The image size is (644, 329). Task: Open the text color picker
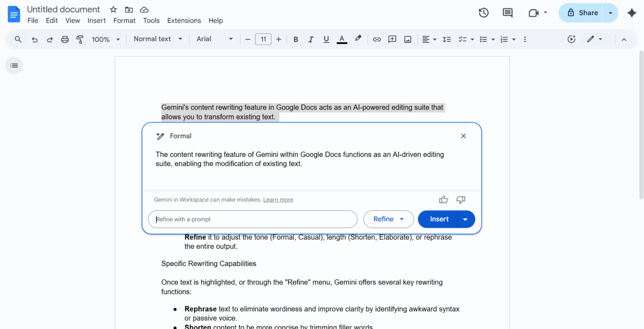point(342,40)
